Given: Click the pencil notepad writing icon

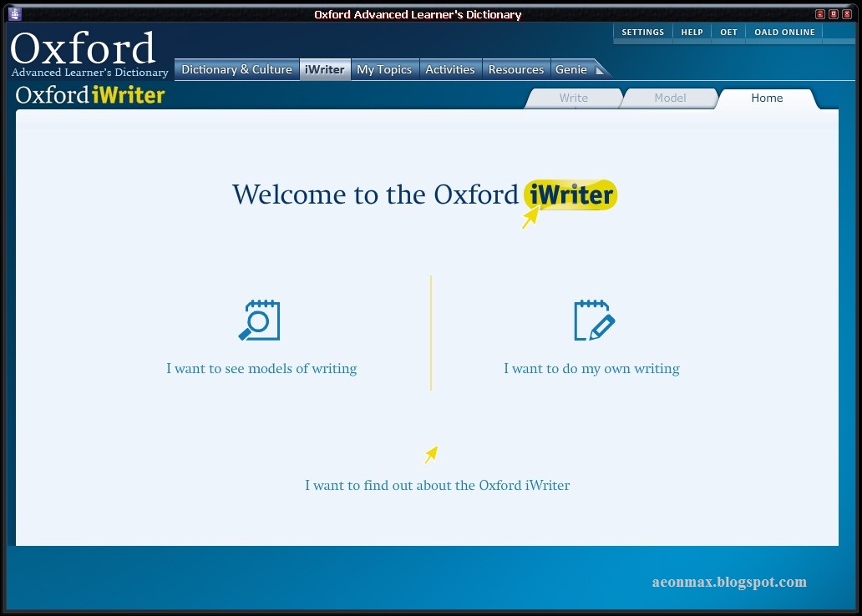Looking at the screenshot, I should tap(594, 321).
